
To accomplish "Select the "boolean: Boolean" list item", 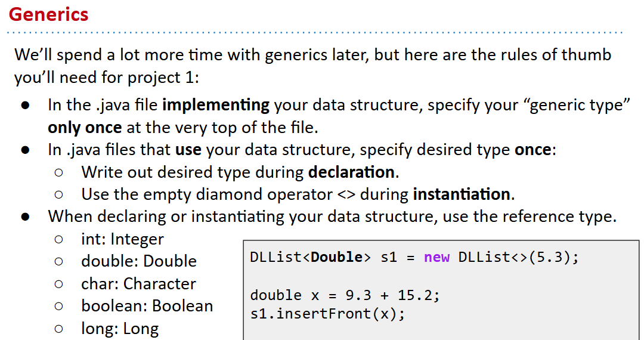I will coord(147,306).
